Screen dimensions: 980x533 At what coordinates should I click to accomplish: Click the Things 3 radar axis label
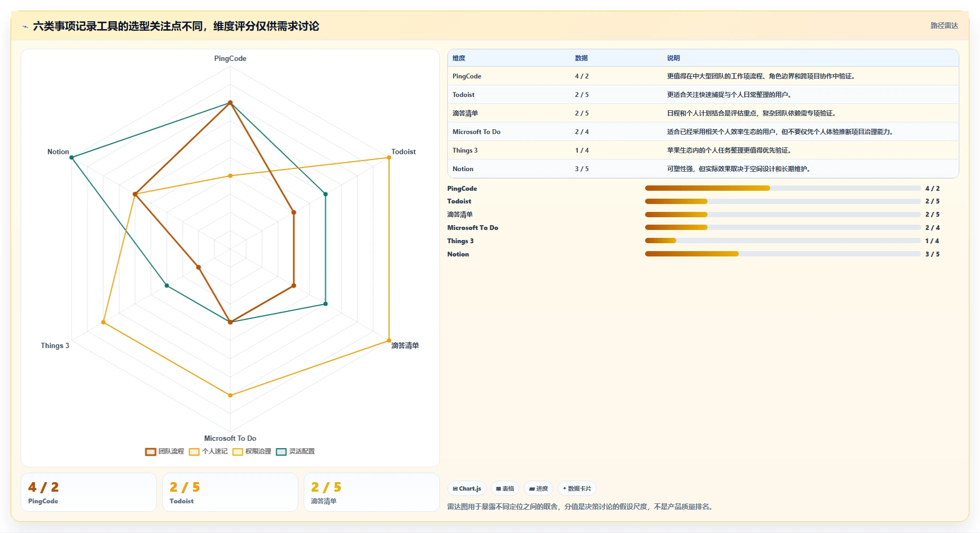point(55,346)
